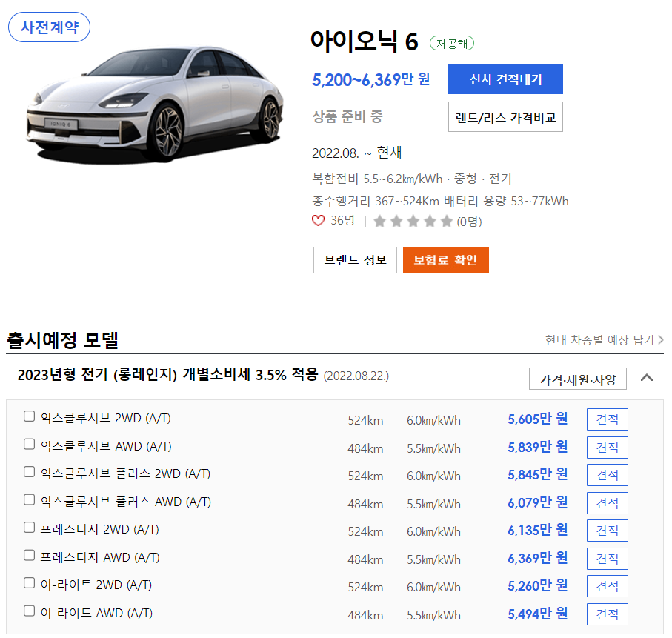Click 견적 for 6,079만 원 trim
Screen dimensions: 672x638
coord(608,503)
